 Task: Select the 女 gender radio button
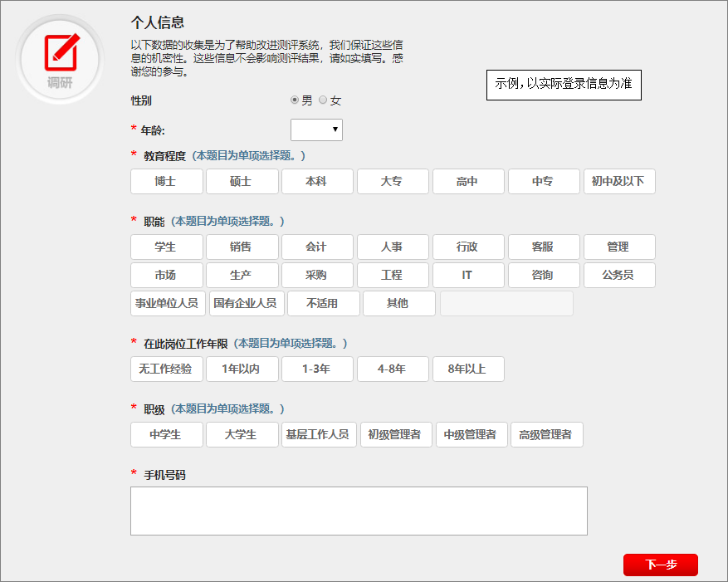coord(323,100)
